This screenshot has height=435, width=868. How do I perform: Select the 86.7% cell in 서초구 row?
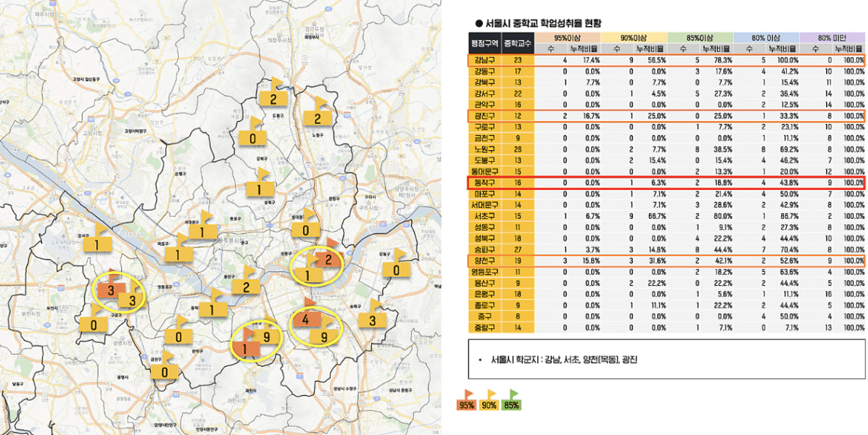(788, 216)
